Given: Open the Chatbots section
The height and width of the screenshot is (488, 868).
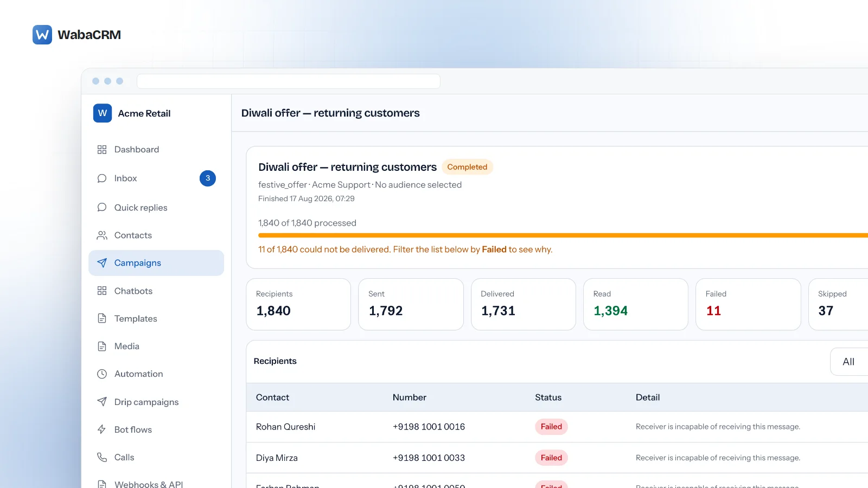Looking at the screenshot, I should point(156,291).
